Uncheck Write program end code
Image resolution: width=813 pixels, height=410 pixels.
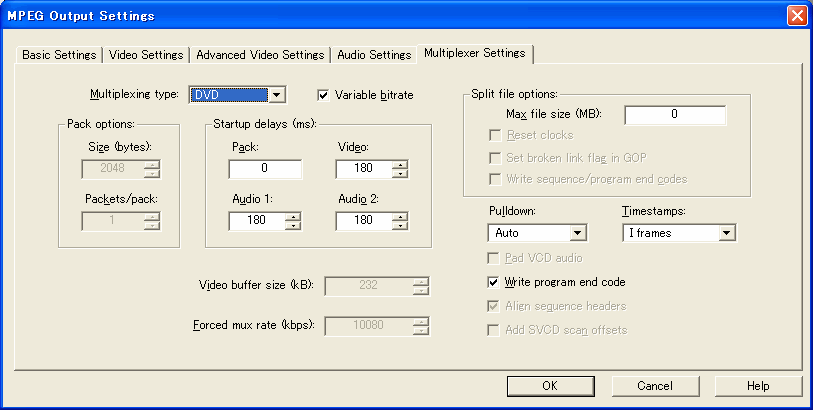tap(493, 283)
